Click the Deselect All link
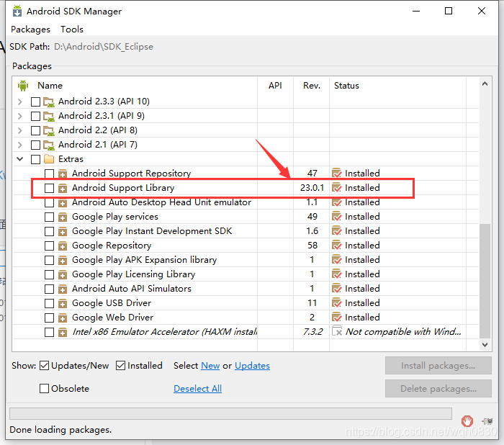Screen dimensions: 504x445 pyautogui.click(x=198, y=389)
